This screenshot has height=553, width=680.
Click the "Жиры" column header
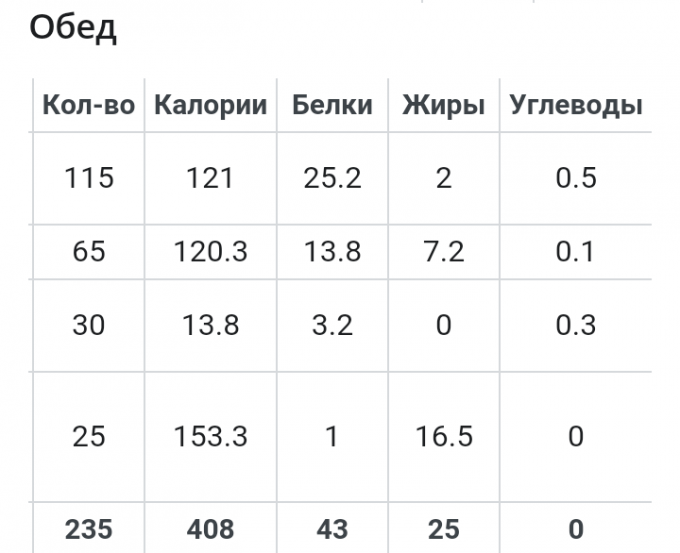[443, 105]
